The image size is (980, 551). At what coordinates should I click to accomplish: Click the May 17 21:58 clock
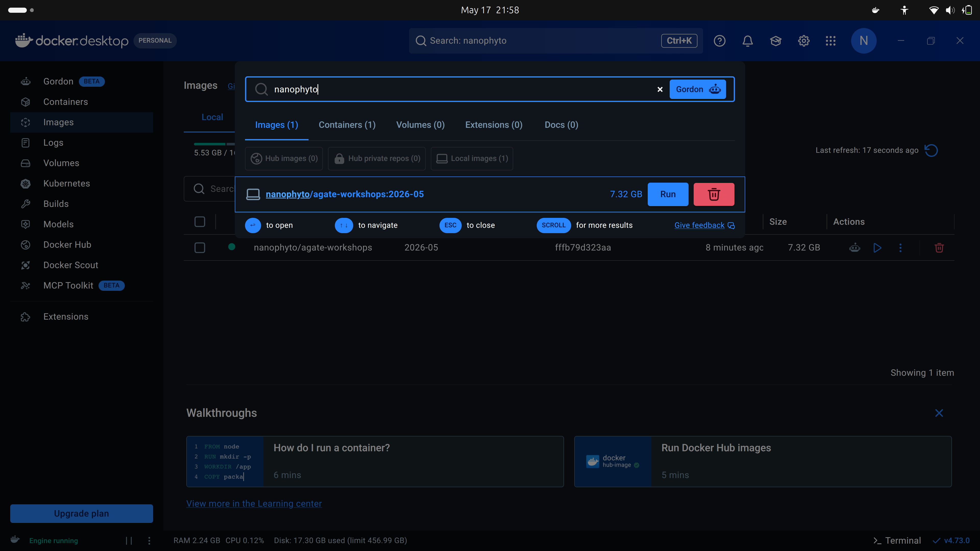(x=490, y=10)
